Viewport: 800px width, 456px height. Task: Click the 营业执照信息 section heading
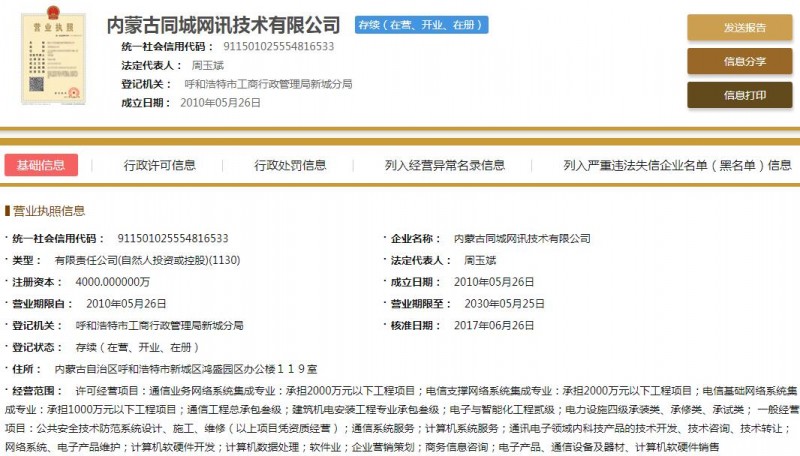[x=49, y=211]
